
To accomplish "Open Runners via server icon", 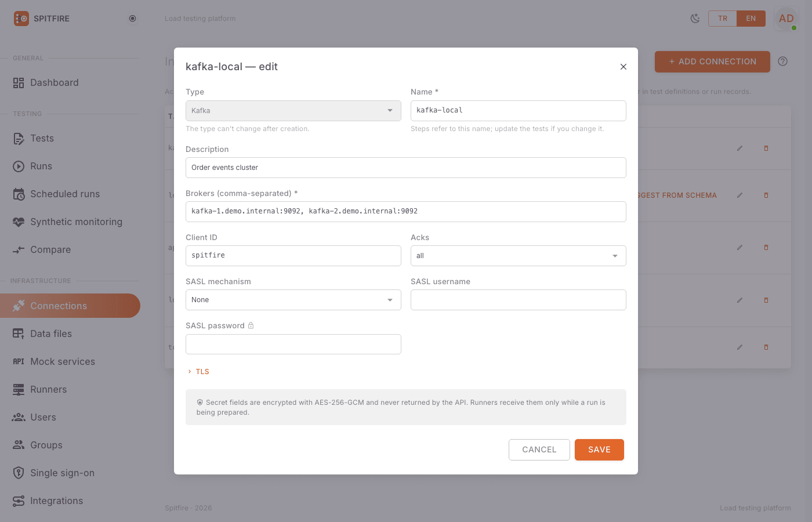I will (x=19, y=389).
